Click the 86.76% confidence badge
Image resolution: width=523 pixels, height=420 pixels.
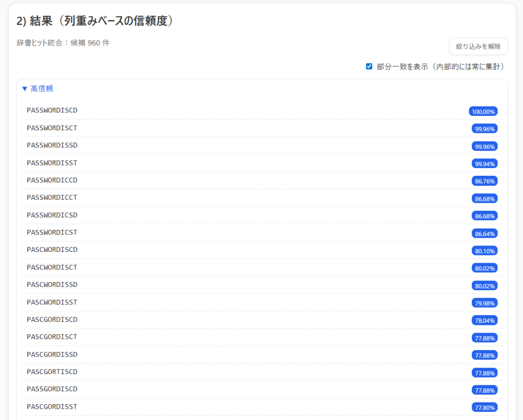pyautogui.click(x=484, y=181)
